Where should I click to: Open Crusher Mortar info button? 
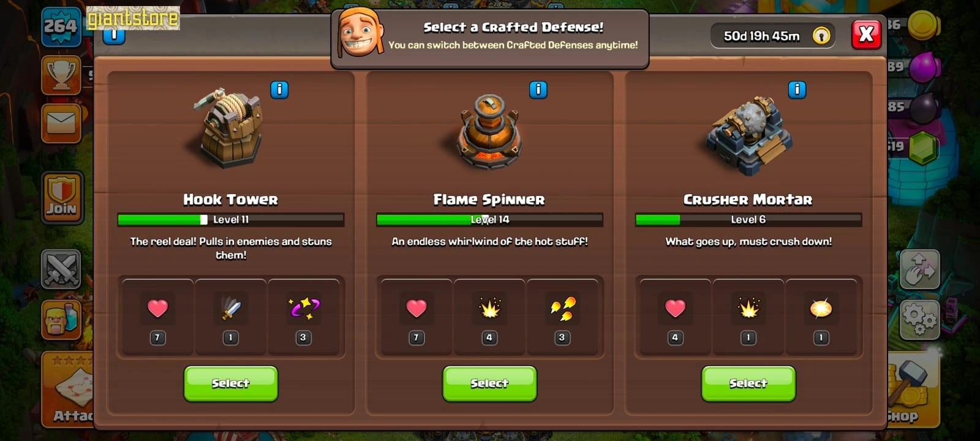[x=797, y=90]
